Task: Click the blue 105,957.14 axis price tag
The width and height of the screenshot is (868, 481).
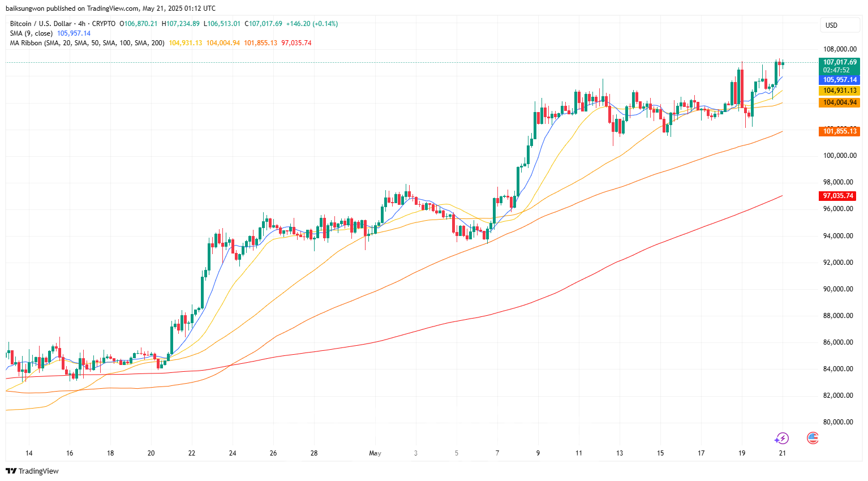Action: (840, 80)
